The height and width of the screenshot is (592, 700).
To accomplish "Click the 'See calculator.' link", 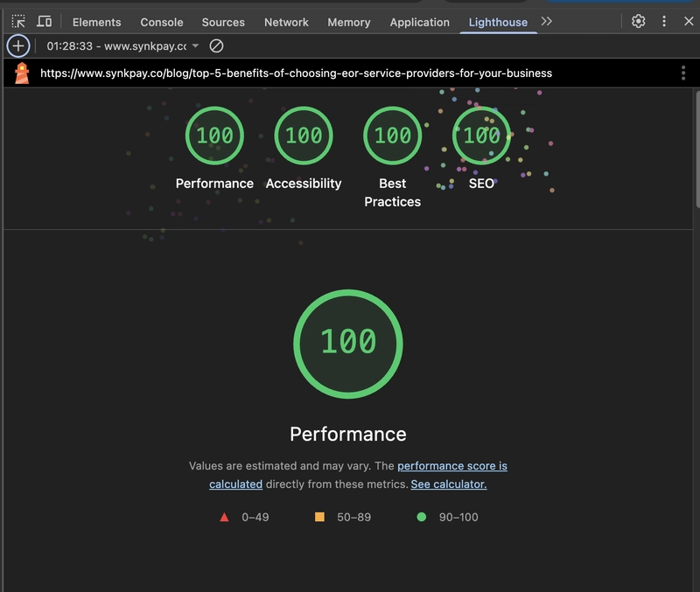I will tap(448, 484).
